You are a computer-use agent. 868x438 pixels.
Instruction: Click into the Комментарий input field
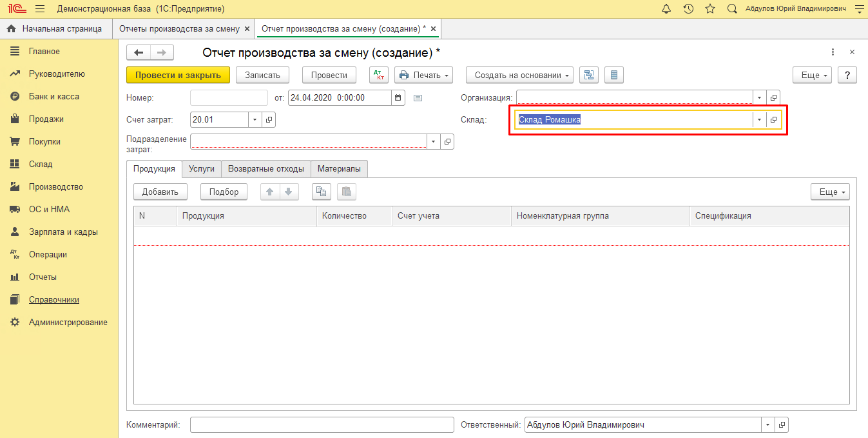tap(322, 425)
